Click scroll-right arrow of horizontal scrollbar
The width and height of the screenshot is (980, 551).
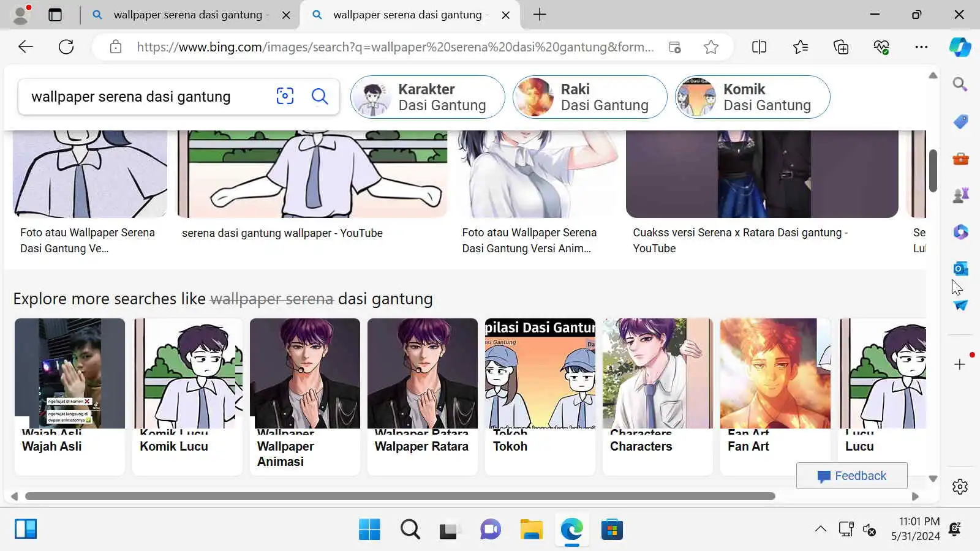click(x=915, y=497)
